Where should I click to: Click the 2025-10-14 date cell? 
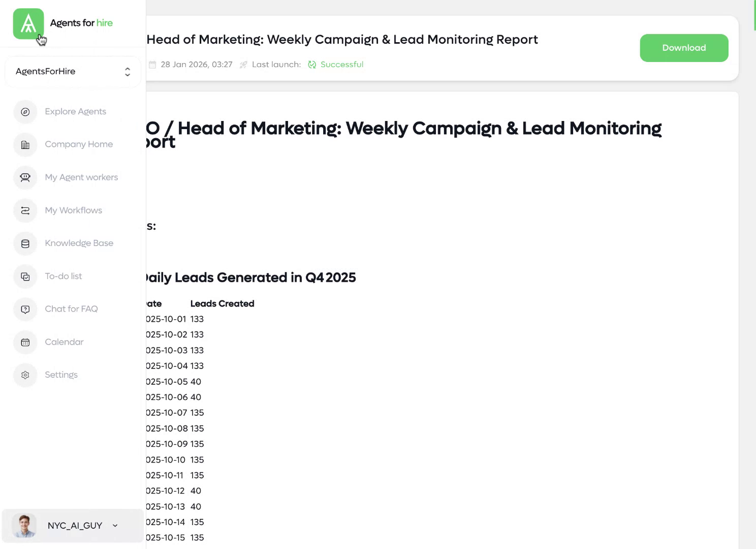coord(166,522)
